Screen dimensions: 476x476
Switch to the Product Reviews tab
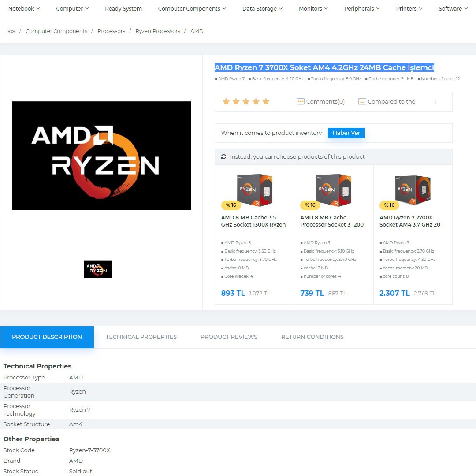pyautogui.click(x=229, y=337)
